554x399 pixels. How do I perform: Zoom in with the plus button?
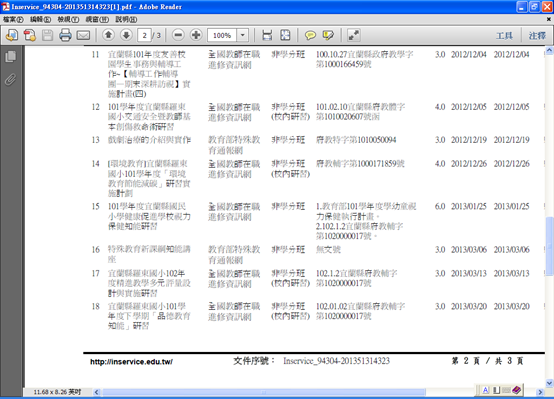(196, 35)
